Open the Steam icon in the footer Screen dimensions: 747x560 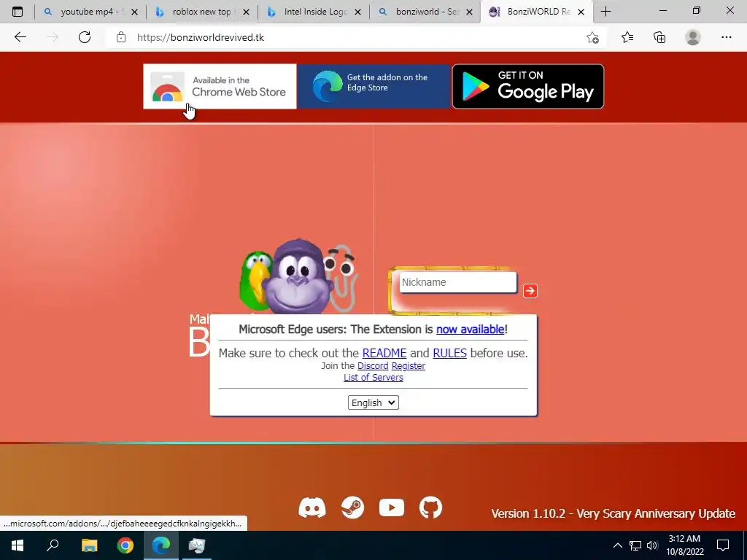[x=353, y=507]
